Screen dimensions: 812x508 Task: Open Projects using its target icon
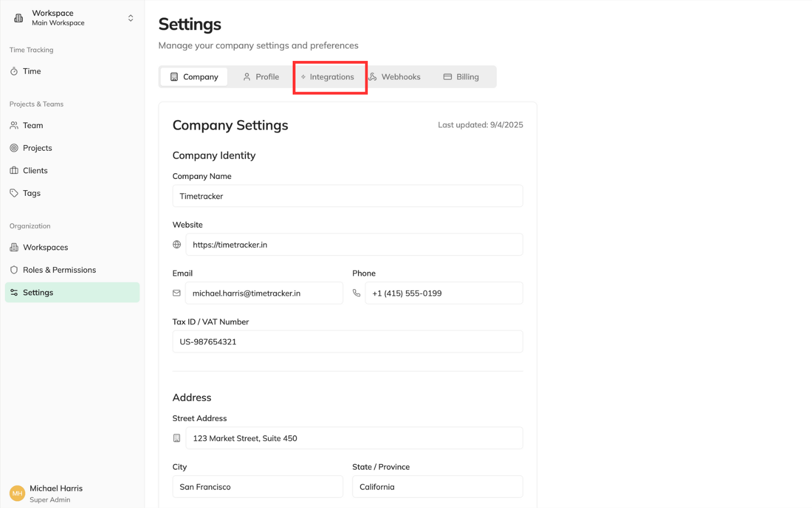[x=15, y=148]
